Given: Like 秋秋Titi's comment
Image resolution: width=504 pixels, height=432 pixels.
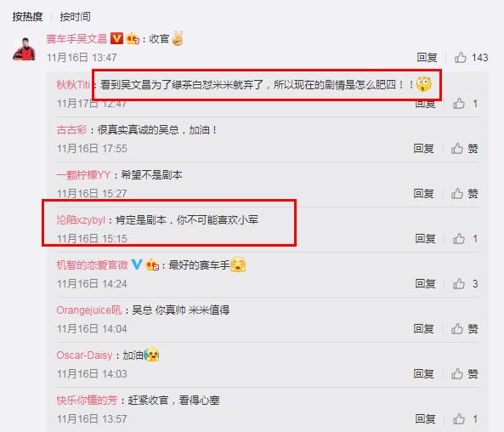Looking at the screenshot, I should (459, 104).
